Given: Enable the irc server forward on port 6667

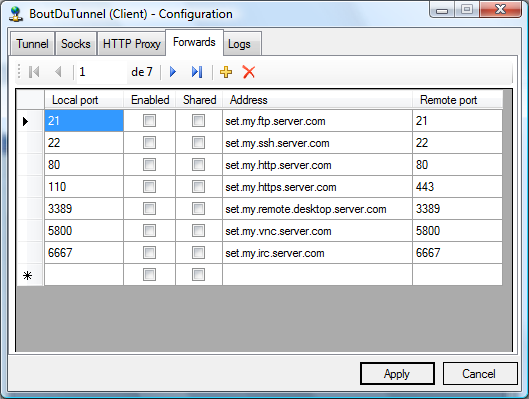Looking at the screenshot, I should coord(149,253).
